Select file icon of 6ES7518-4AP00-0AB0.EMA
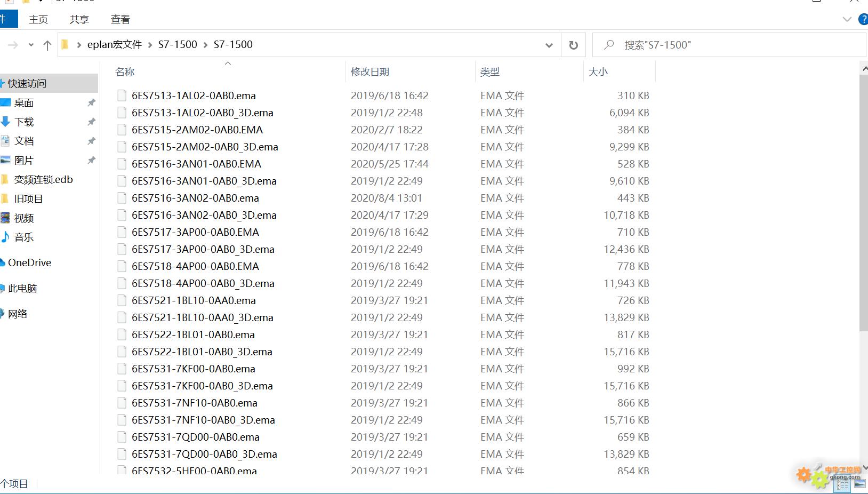 click(x=122, y=266)
